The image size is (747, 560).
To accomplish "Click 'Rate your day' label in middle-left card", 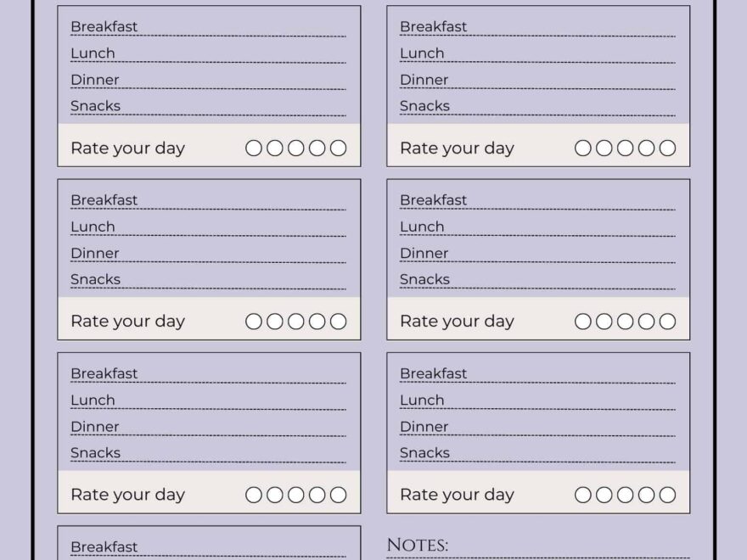I will pyautogui.click(x=127, y=322).
